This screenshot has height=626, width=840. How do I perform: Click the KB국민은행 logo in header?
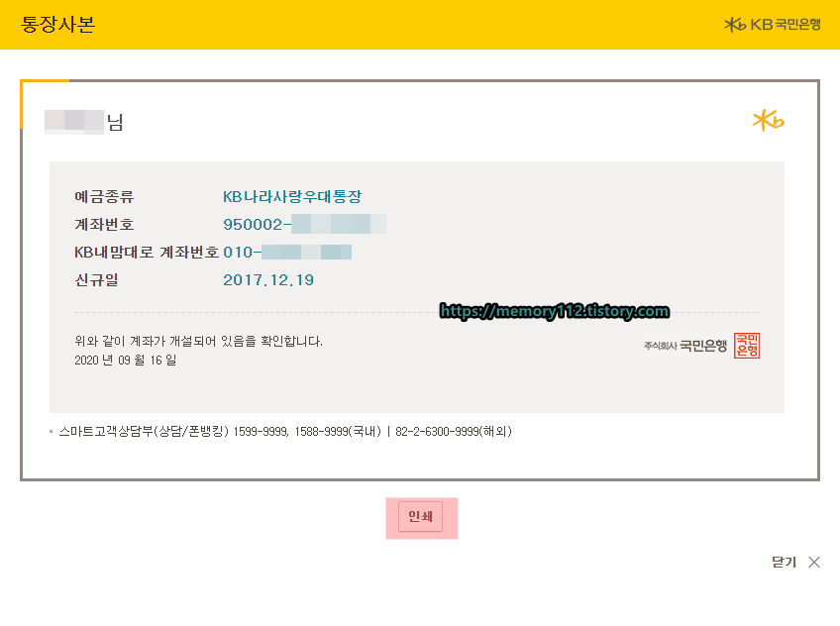pyautogui.click(x=772, y=24)
